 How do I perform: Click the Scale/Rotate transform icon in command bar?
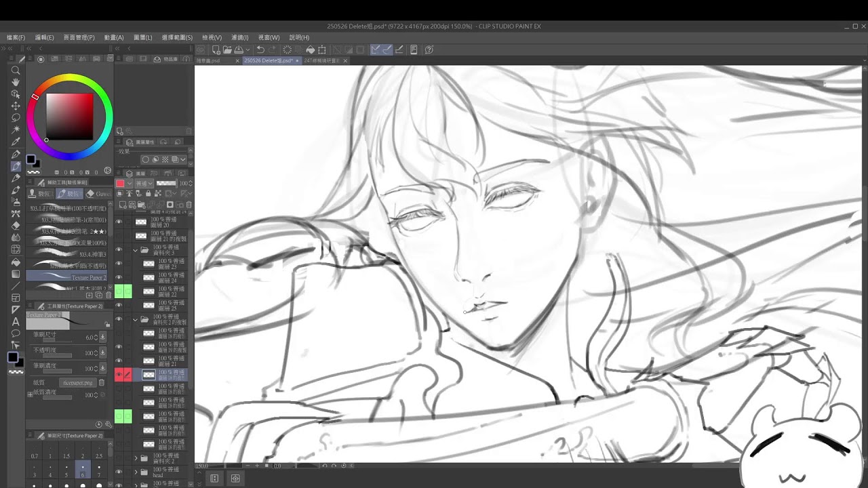click(322, 49)
